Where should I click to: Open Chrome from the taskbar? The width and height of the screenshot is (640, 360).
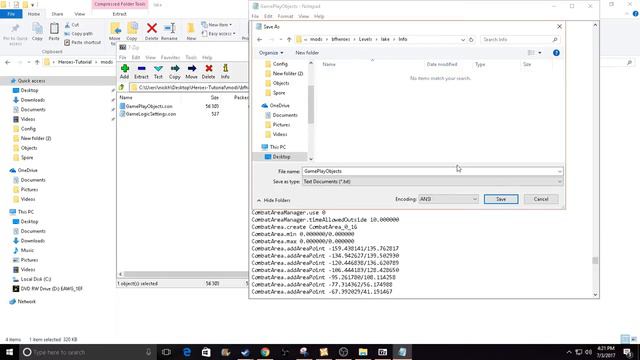[265, 352]
